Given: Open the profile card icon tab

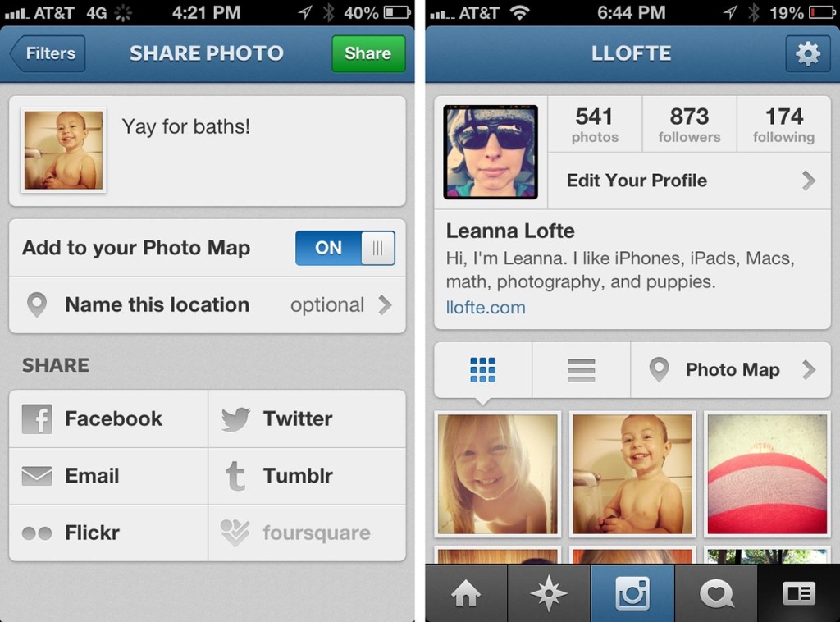Looking at the screenshot, I should click(x=799, y=593).
